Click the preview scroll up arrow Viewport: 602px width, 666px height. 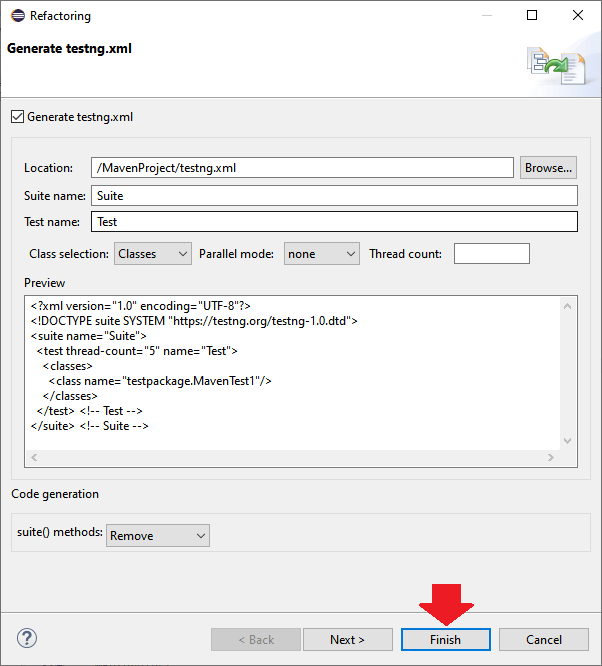coord(568,306)
